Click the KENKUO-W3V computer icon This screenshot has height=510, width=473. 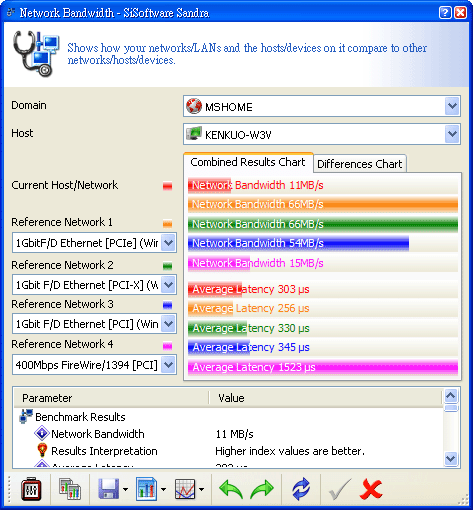pos(194,134)
